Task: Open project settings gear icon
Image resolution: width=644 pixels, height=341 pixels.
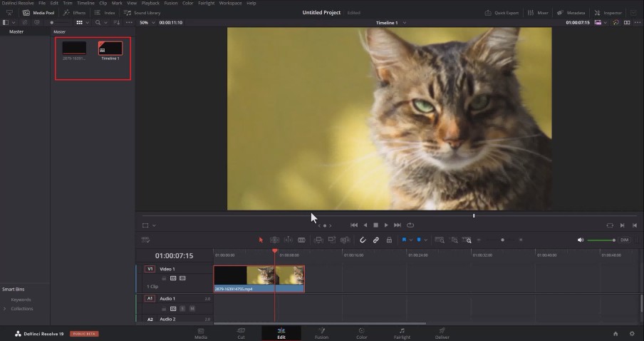Action: [x=632, y=334]
